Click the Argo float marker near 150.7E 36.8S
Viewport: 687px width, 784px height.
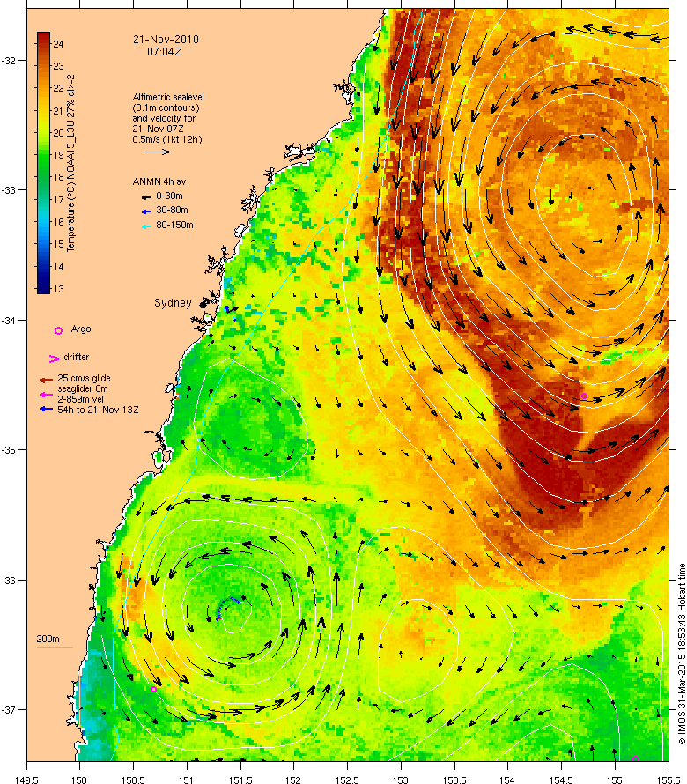coord(153,689)
